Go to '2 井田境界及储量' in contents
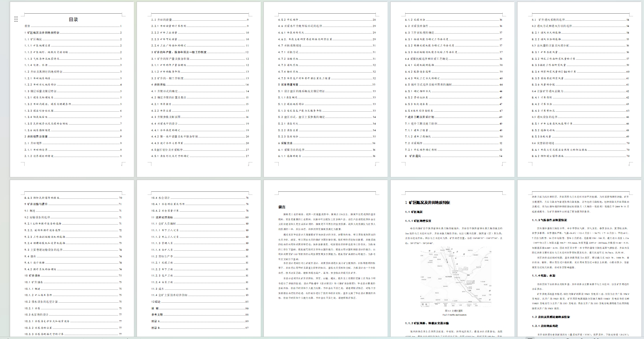644x339 pixels. coord(73,136)
